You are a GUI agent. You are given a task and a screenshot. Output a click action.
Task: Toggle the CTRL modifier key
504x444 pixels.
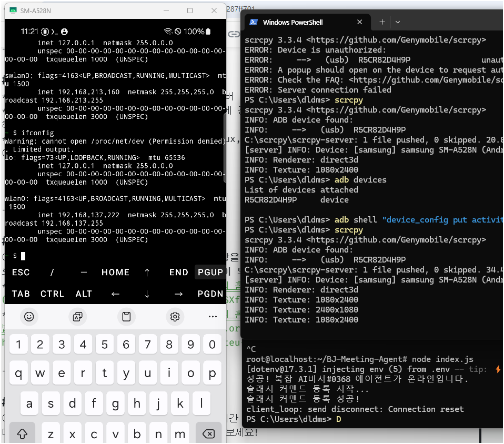(x=52, y=294)
